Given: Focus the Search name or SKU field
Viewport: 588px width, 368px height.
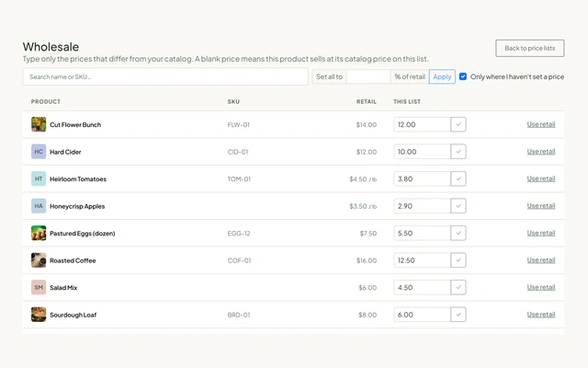Looking at the screenshot, I should pyautogui.click(x=165, y=76).
